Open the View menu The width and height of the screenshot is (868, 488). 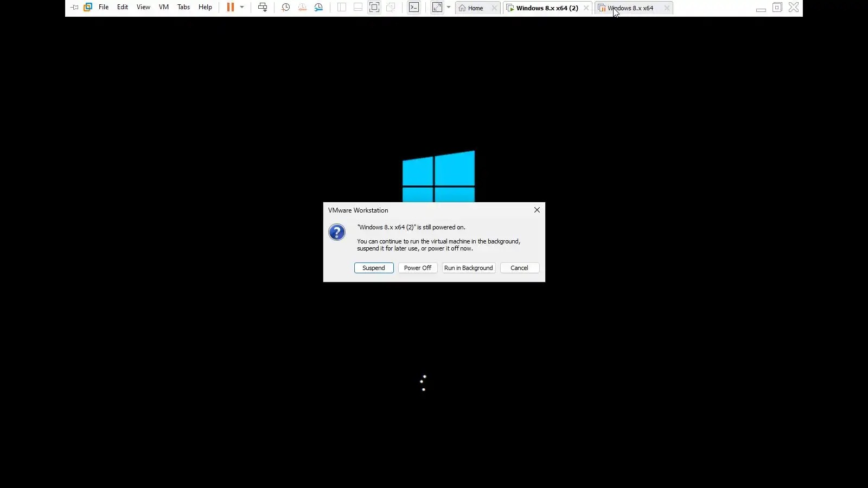tap(143, 8)
